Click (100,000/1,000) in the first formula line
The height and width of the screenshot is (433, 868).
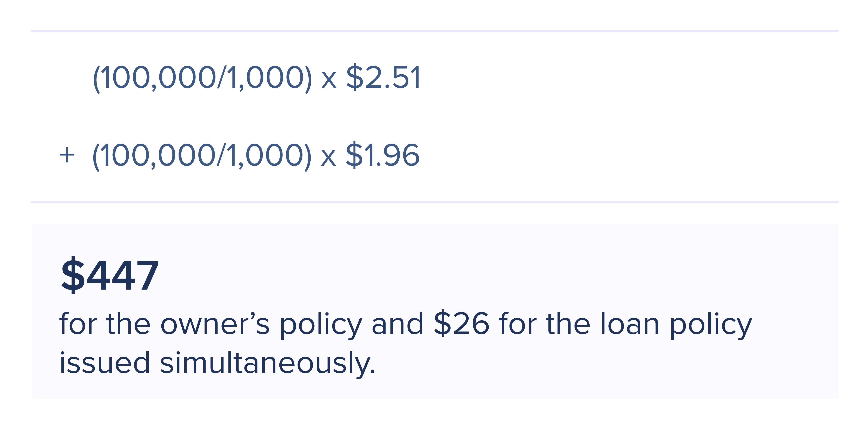[x=202, y=78]
